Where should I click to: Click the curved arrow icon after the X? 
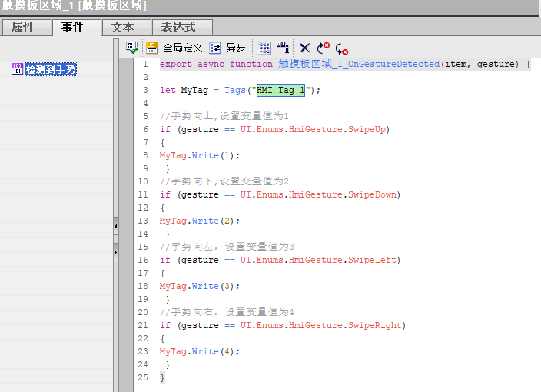click(x=324, y=48)
